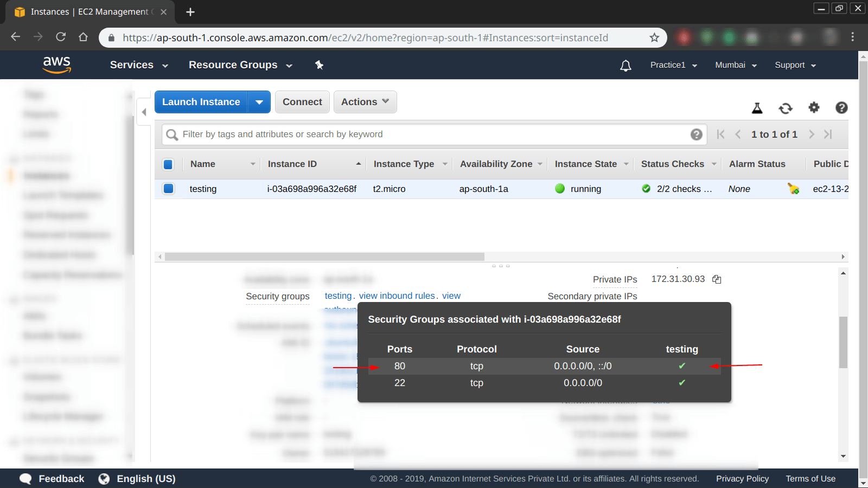Click the running instance state cell
868x488 pixels.
point(578,189)
